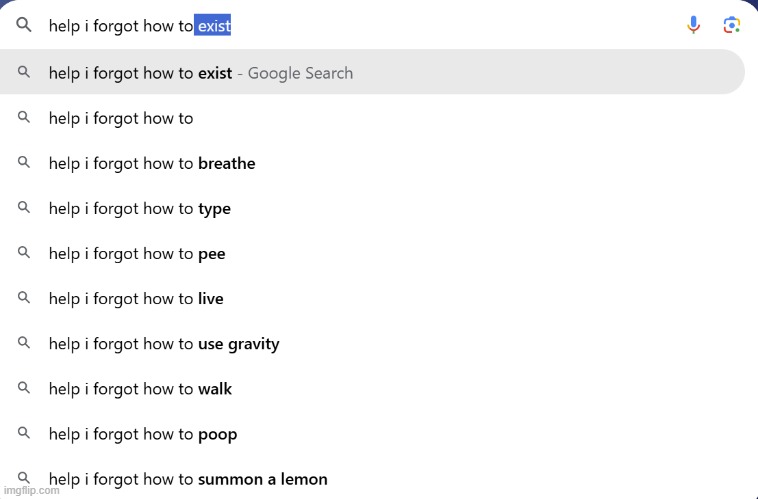Click magnifier icon beside 'breathe' suggestion
The width and height of the screenshot is (758, 499).
[x=24, y=163]
